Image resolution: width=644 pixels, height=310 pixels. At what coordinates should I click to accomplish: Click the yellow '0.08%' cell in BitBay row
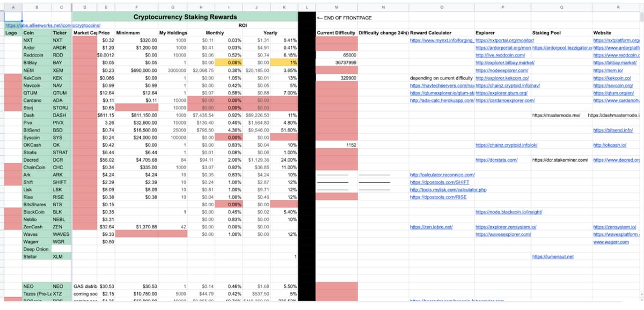point(229,63)
